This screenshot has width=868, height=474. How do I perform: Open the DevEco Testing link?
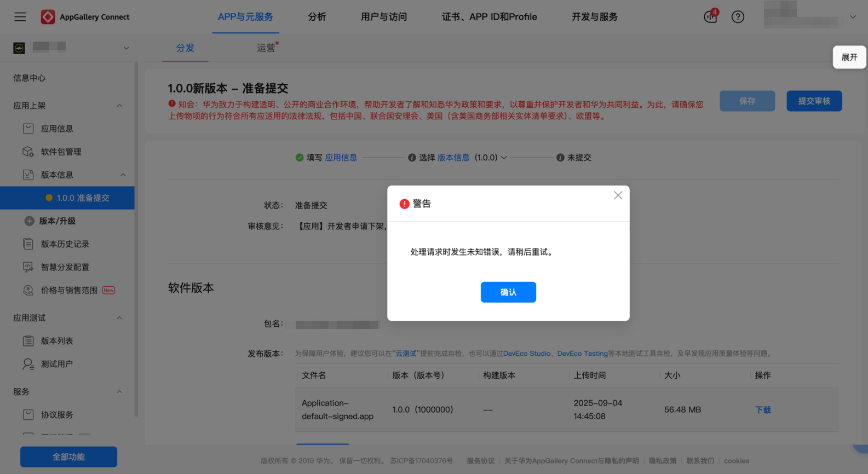coord(582,354)
